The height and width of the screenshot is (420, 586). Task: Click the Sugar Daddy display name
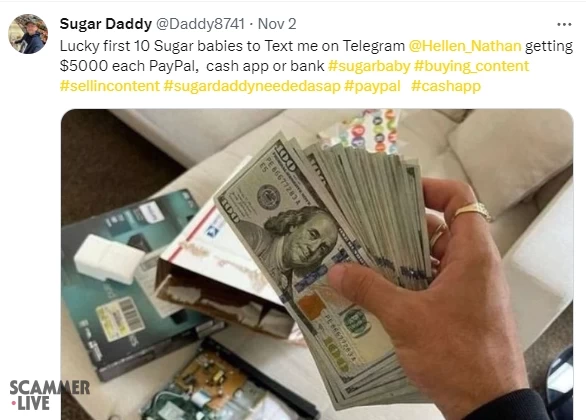[x=106, y=24]
